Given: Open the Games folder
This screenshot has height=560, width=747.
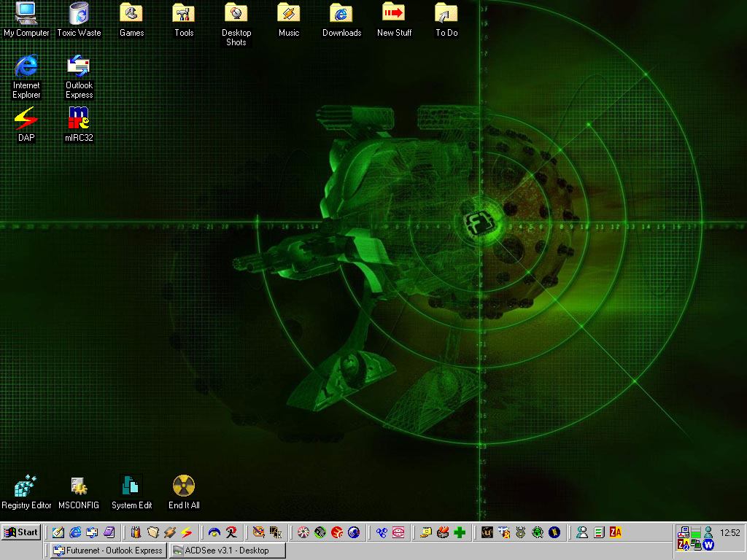Looking at the screenshot, I should tap(131, 15).
